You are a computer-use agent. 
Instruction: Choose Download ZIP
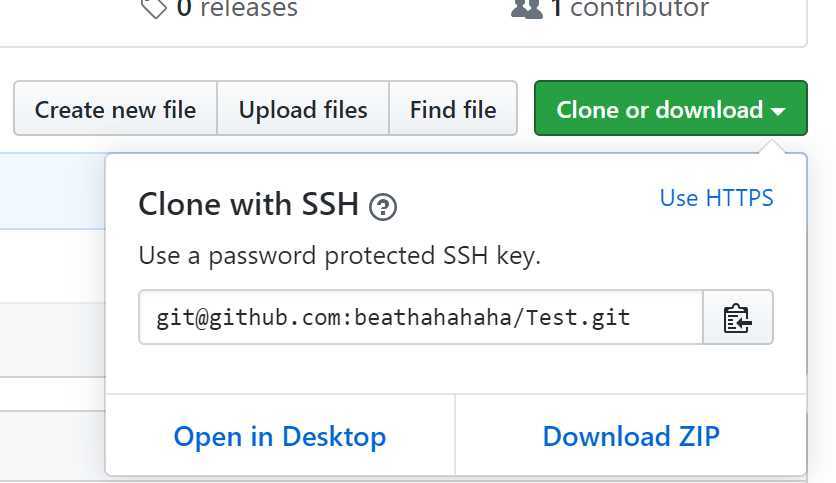click(631, 436)
